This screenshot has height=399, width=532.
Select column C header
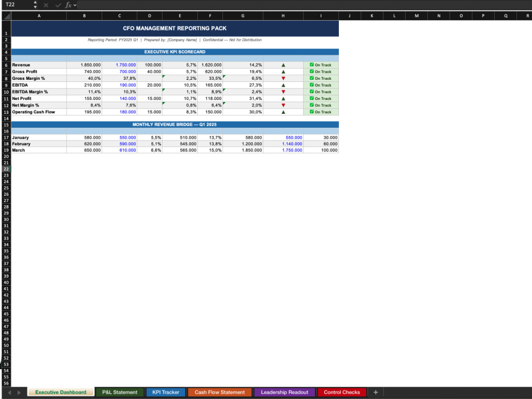[119, 15]
